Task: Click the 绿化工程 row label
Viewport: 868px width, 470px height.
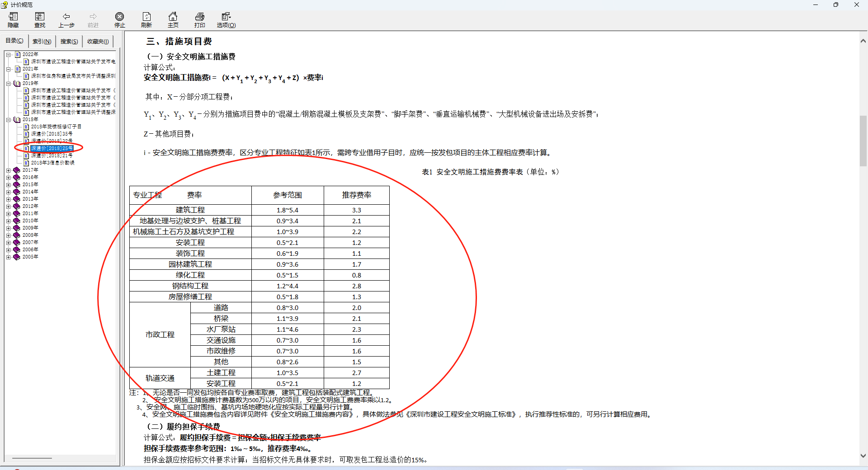Action: click(190, 275)
